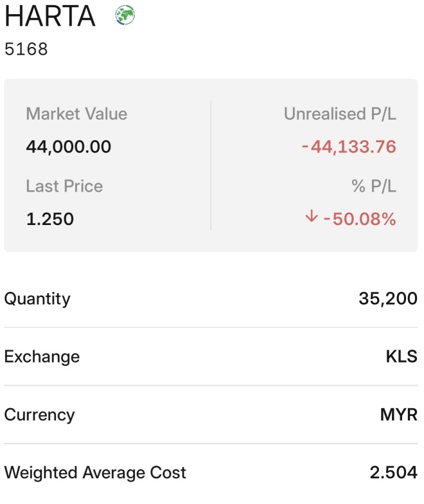Click the red down arrow next to -50.08%
This screenshot has height=504, width=424.
[x=311, y=216]
